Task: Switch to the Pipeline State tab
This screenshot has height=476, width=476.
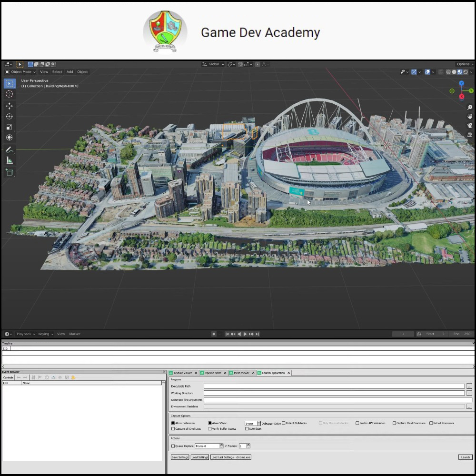Action: coord(213,373)
